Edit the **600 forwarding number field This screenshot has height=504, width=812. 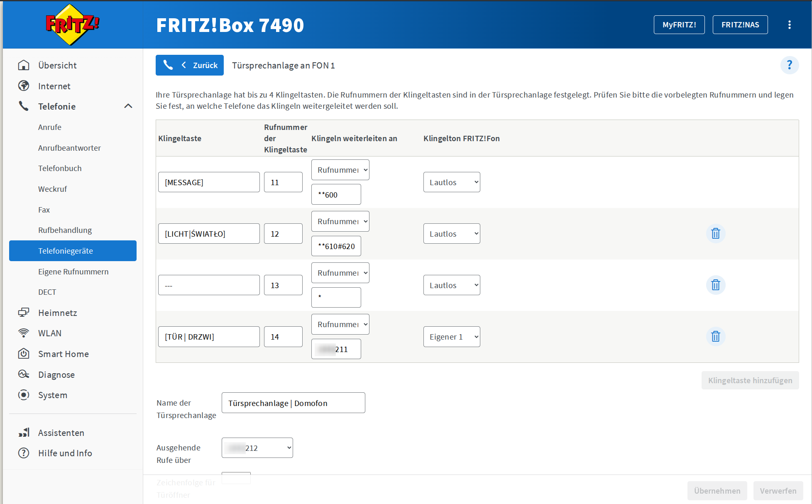[336, 194]
